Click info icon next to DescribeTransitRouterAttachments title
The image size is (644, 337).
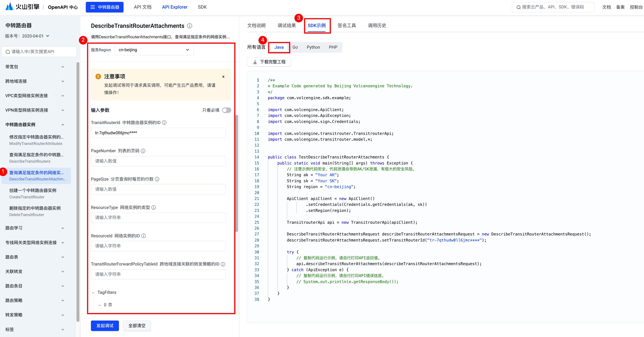[190, 26]
